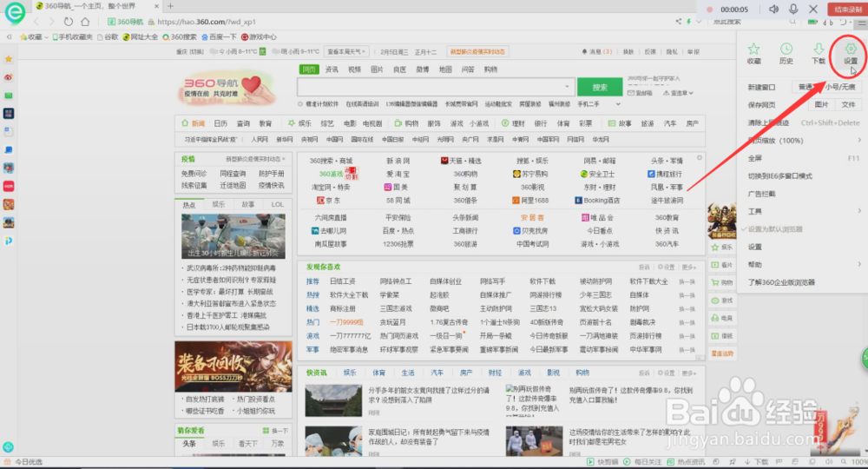The image size is (868, 469).
Task: Collapse the bookmarks bar side arrow
Action: 9,37
